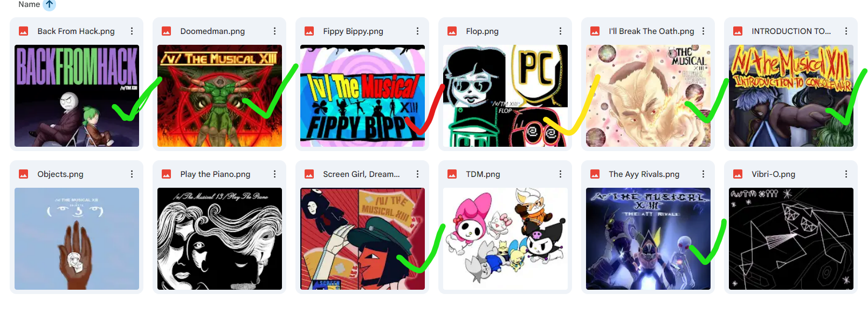Expand options menu for The Ayy Rivals.png
Viewport: 868px width, 314px height.
(x=703, y=174)
